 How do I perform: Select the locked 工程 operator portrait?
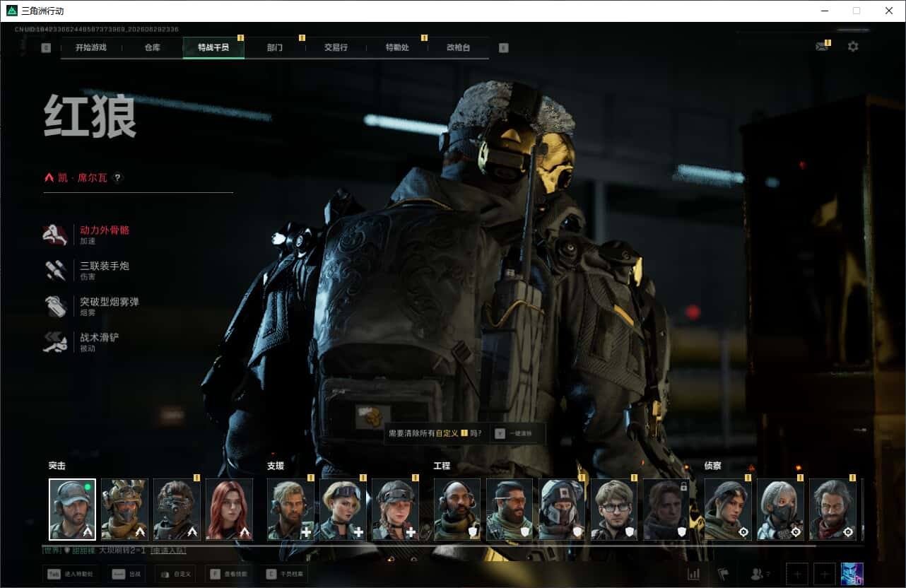pyautogui.click(x=666, y=510)
